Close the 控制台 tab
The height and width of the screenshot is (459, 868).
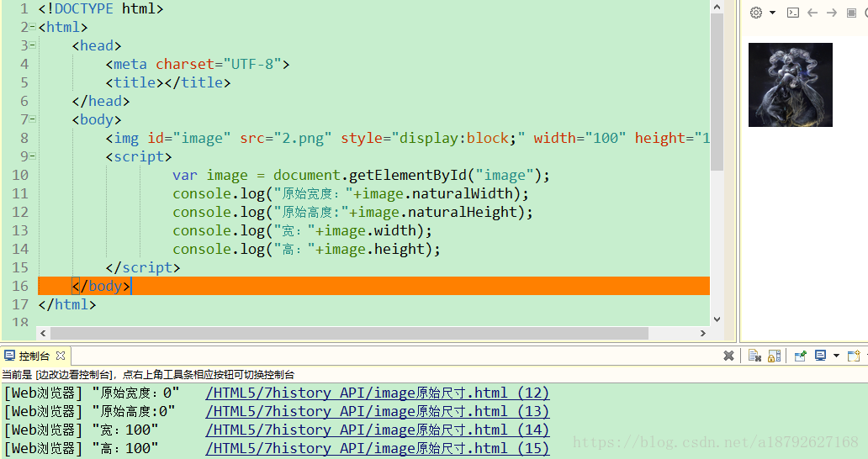61,356
